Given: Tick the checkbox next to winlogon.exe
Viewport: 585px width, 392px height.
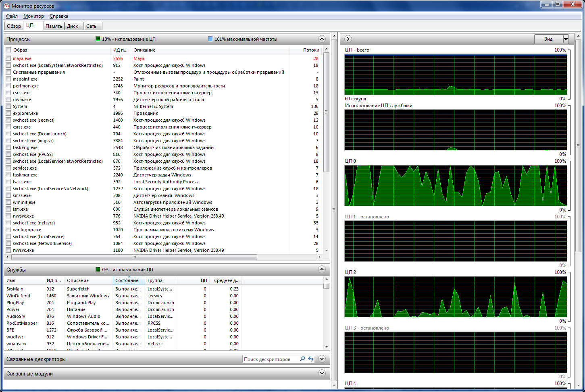Looking at the screenshot, I should tap(8, 230).
